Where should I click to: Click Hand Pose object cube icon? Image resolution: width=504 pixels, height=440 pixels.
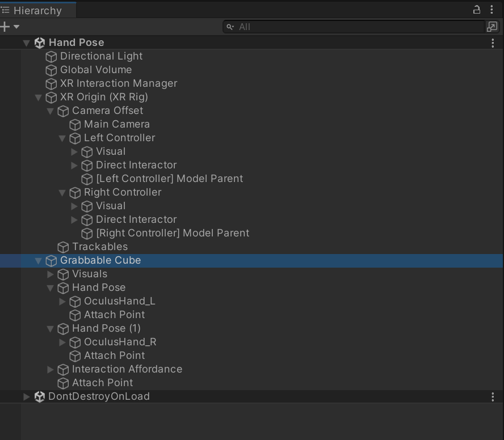coord(63,288)
